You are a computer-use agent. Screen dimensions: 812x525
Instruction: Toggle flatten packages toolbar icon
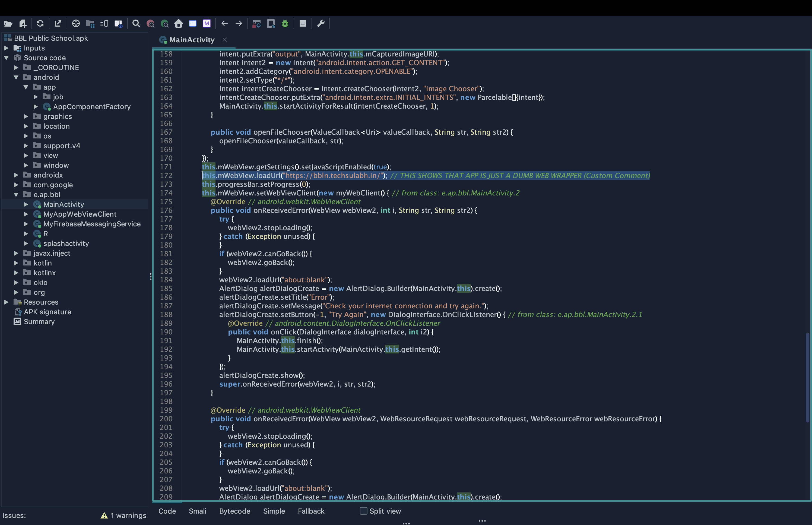pos(90,24)
